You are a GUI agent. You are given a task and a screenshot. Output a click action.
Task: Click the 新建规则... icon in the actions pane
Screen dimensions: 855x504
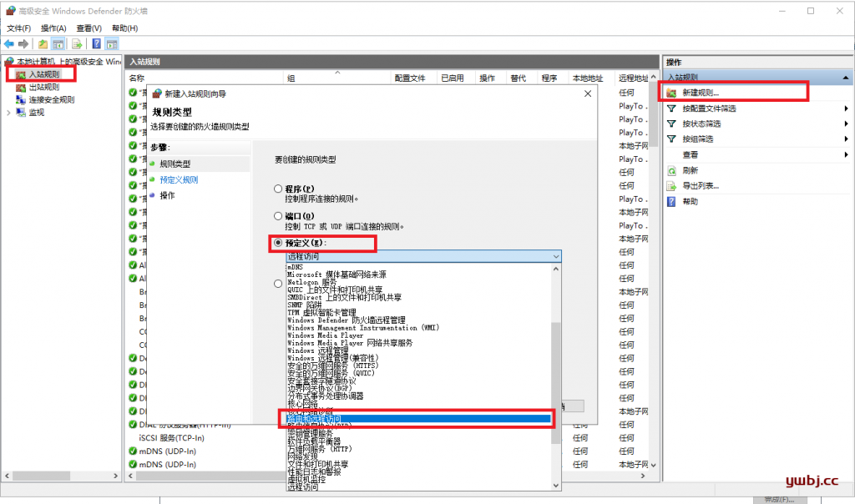671,93
